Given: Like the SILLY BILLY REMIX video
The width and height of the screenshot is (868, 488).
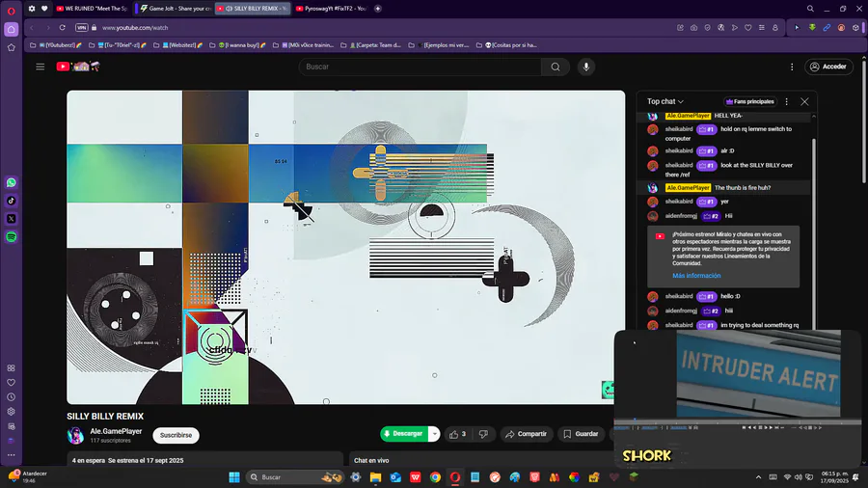Looking at the screenshot, I should coord(458,434).
